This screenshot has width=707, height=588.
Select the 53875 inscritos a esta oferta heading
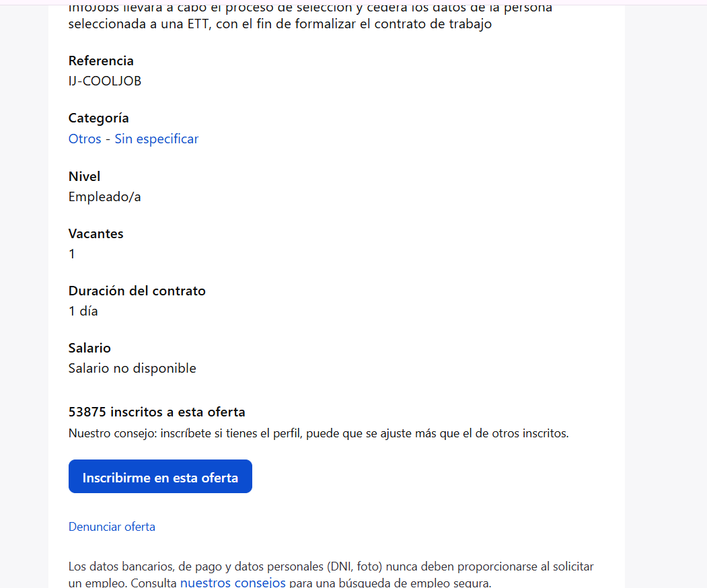157,412
